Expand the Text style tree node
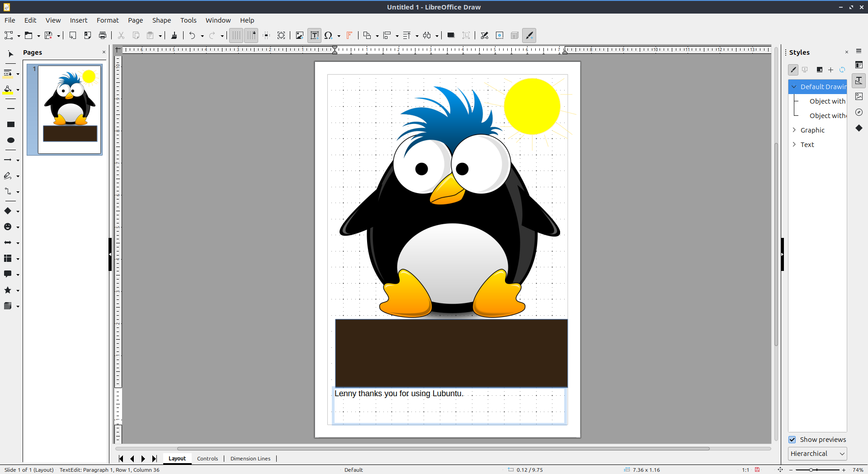868x474 pixels. (x=794, y=145)
